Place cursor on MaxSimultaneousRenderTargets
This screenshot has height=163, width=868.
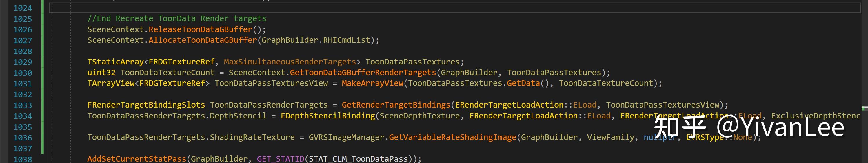click(x=290, y=62)
